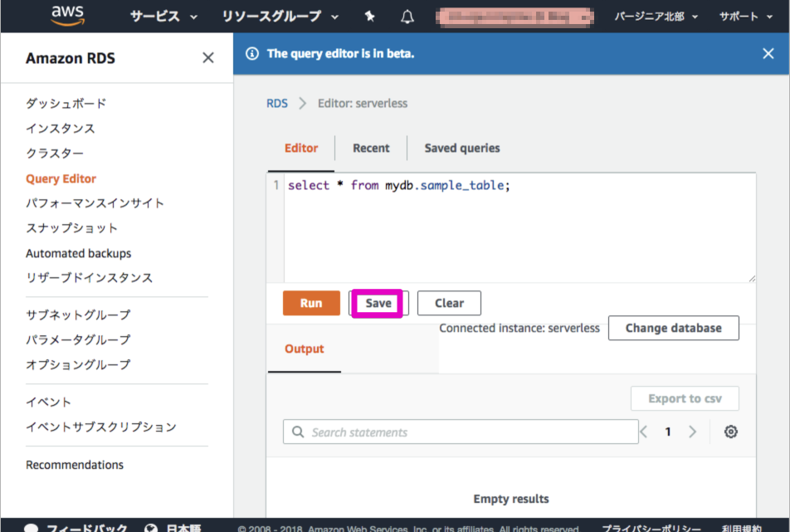The height and width of the screenshot is (532, 790).
Task: Click the info icon on the beta banner
Action: (251, 52)
